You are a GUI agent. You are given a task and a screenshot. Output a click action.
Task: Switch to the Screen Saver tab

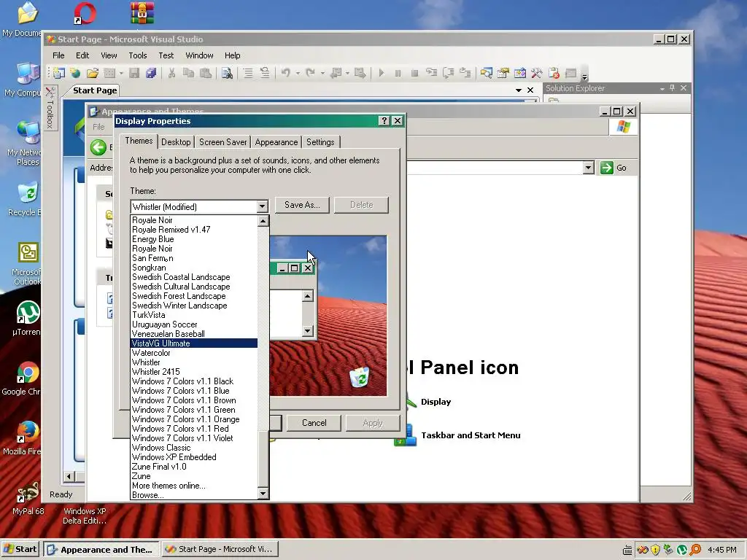[223, 142]
